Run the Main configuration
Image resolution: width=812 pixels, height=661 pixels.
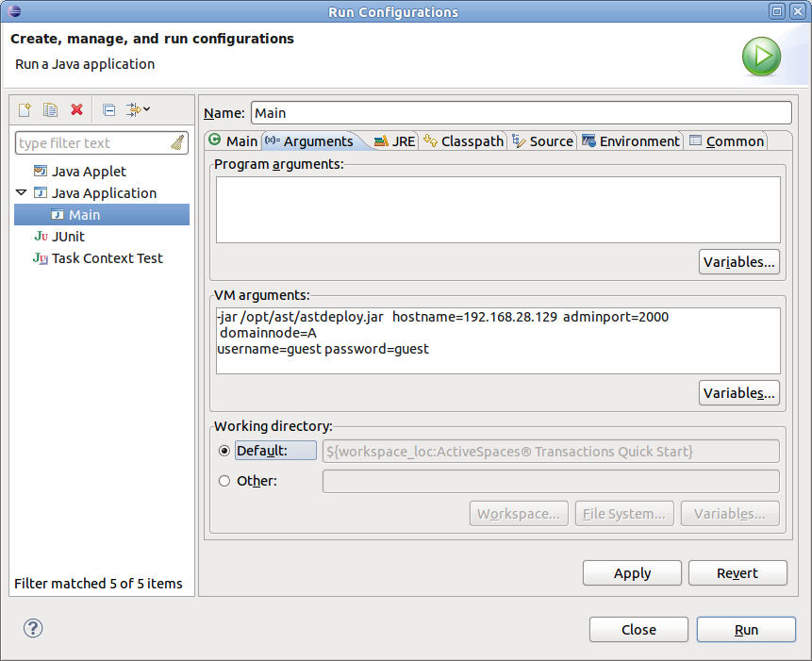(746, 629)
